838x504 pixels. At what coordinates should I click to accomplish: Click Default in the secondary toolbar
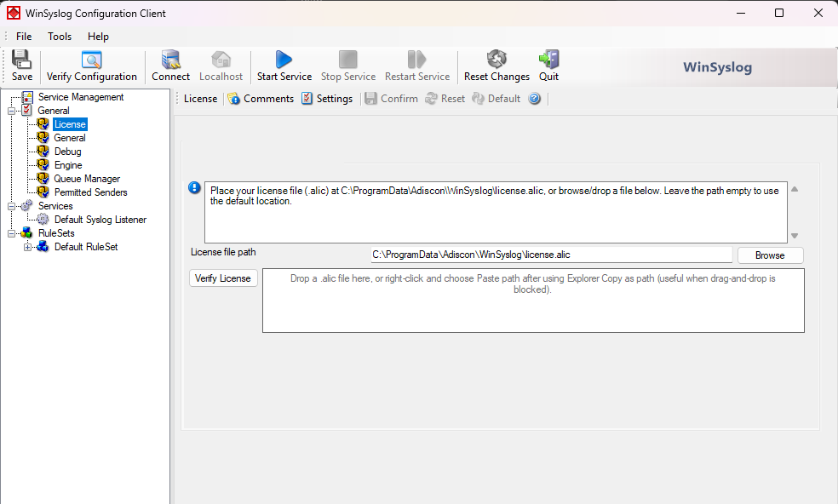[x=496, y=99]
